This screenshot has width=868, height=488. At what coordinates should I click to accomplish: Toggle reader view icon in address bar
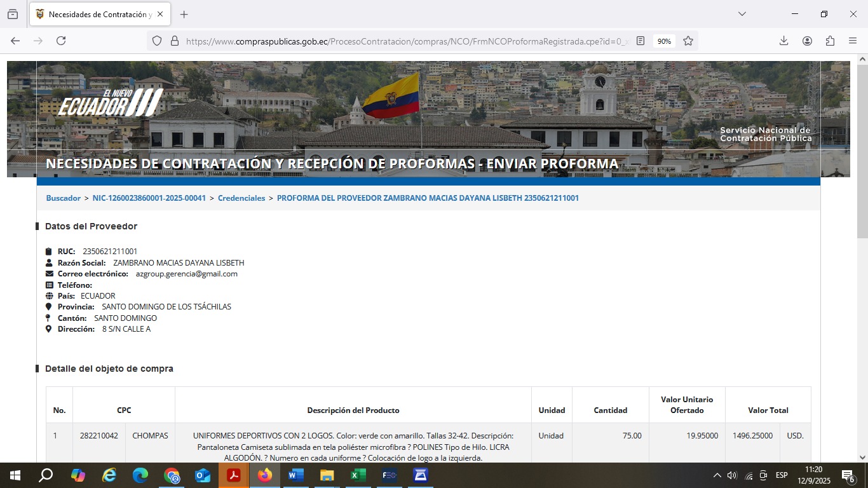(641, 41)
